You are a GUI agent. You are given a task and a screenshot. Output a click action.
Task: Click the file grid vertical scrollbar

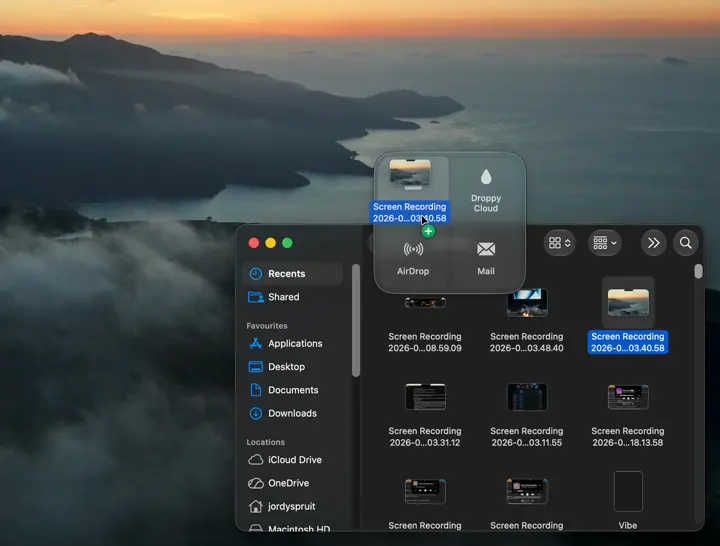[x=698, y=271]
